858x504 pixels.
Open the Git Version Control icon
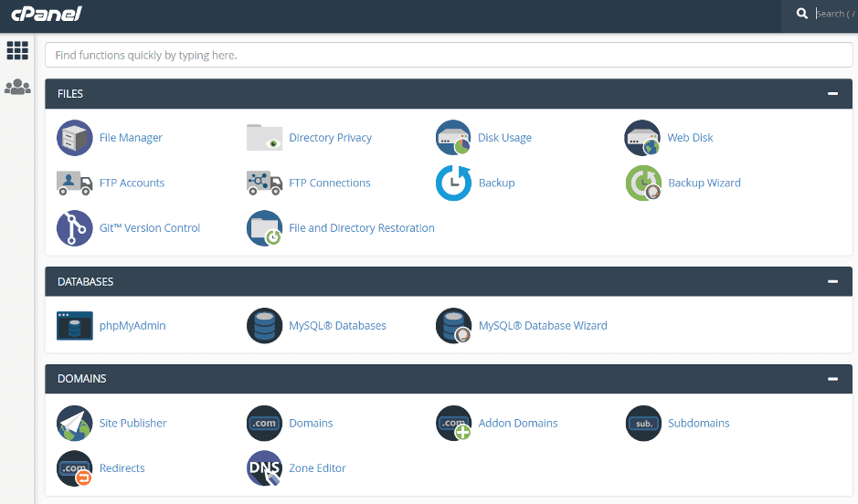pyautogui.click(x=74, y=228)
